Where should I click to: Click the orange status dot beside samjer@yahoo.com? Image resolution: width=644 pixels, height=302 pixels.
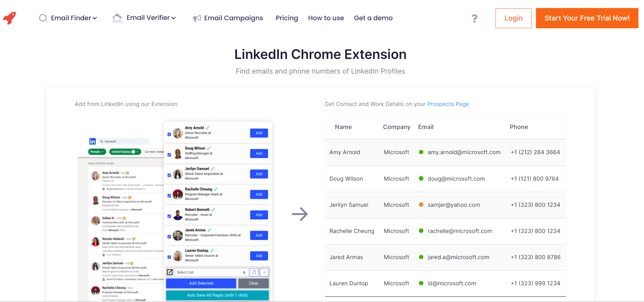(421, 205)
